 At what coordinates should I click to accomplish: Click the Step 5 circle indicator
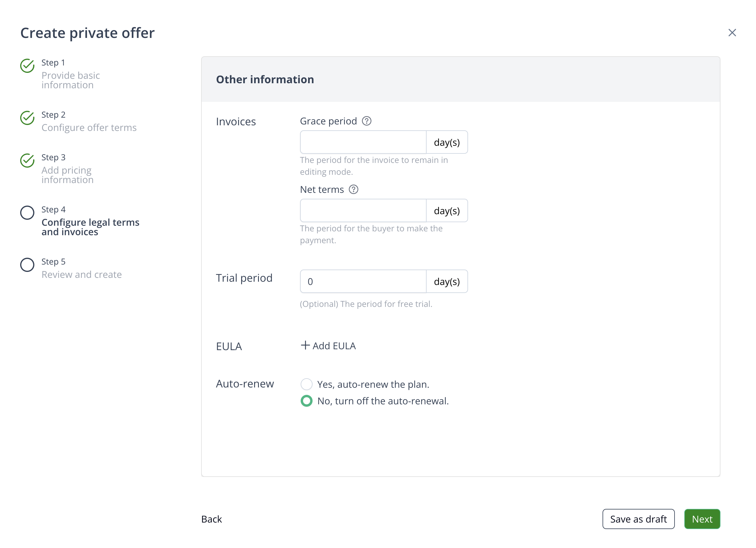[x=27, y=265]
